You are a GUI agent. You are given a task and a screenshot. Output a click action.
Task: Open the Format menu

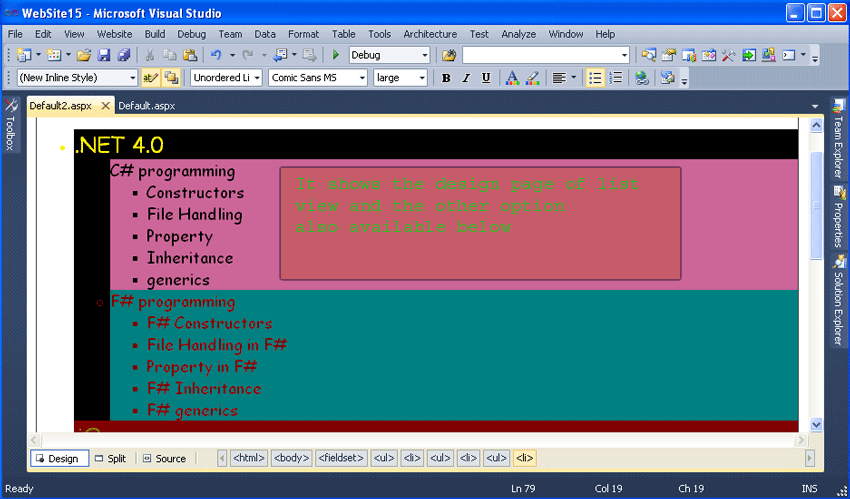click(304, 34)
